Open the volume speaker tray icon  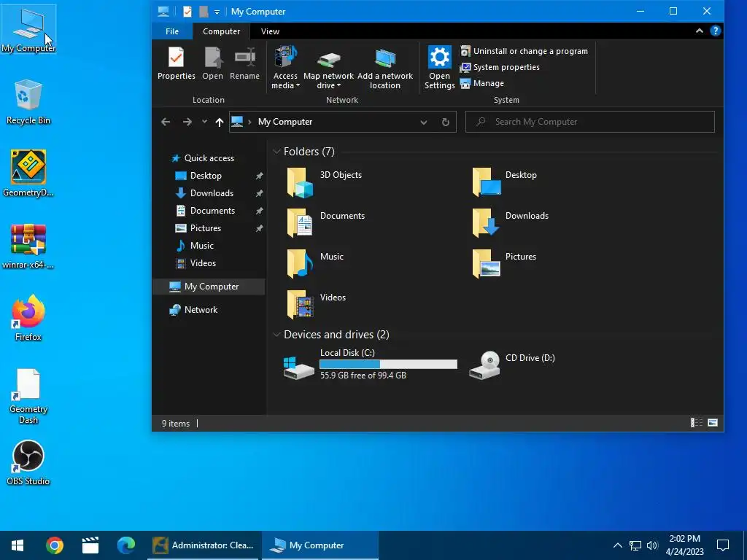click(652, 545)
